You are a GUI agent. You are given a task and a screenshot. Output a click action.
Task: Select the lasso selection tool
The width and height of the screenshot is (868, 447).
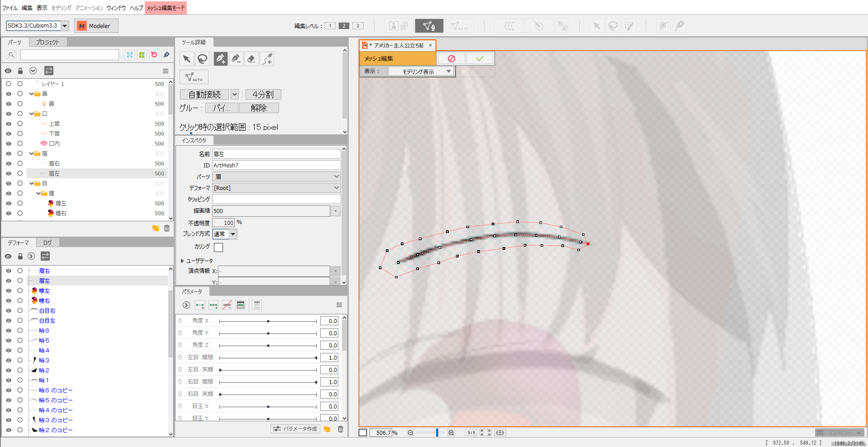pos(202,58)
